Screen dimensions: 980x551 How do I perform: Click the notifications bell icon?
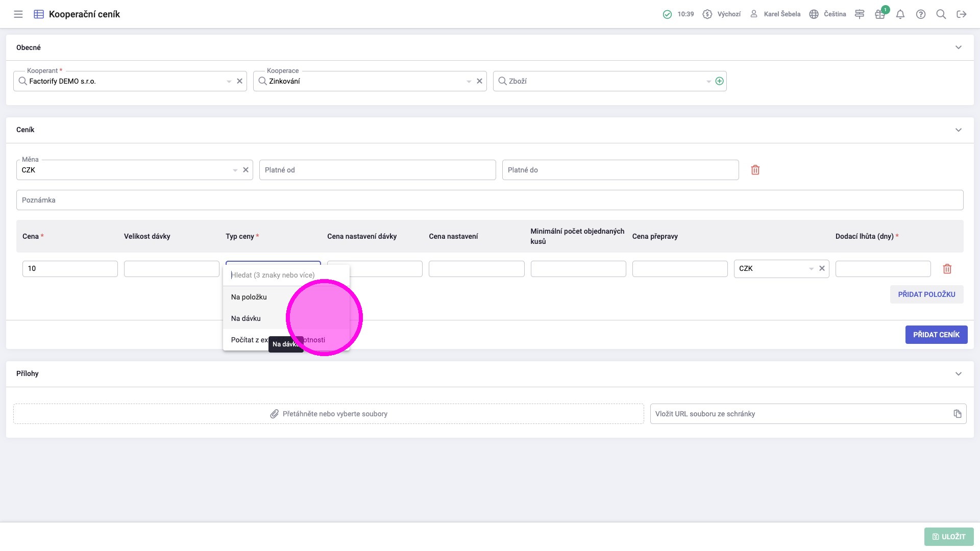click(900, 14)
